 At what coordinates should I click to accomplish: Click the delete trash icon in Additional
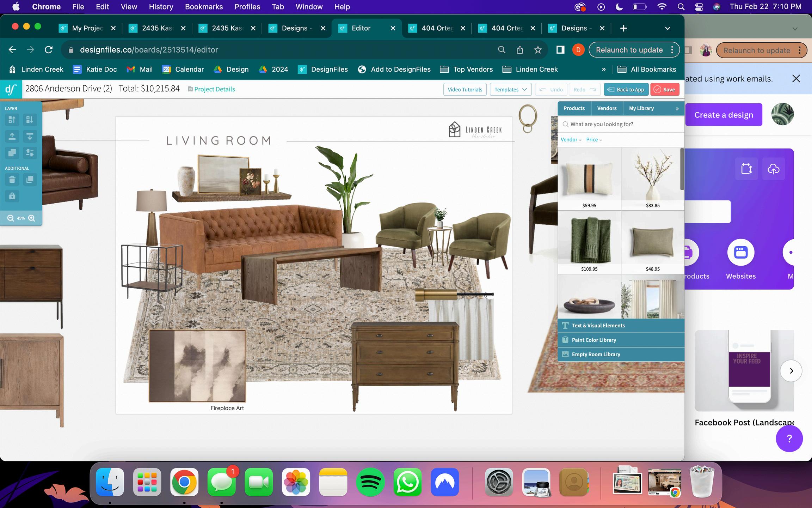pos(12,180)
